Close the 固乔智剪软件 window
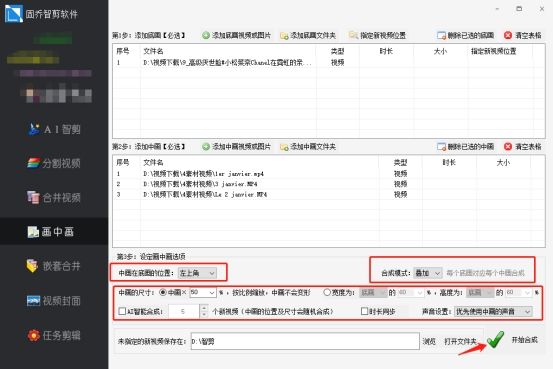 pyautogui.click(x=542, y=9)
